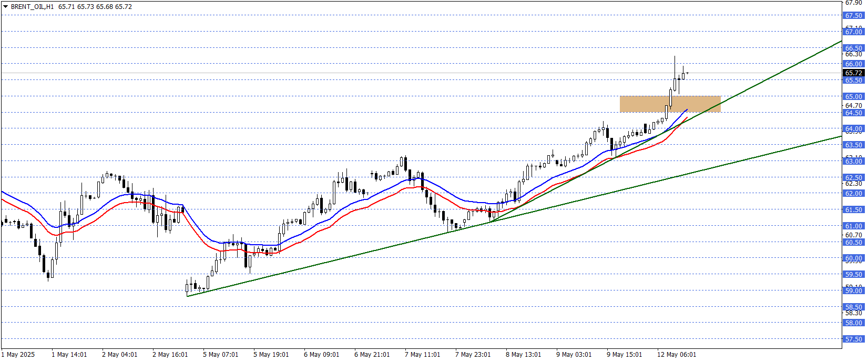Click the 66.50 price level label
Screen dimensions: 868x361
click(853, 48)
